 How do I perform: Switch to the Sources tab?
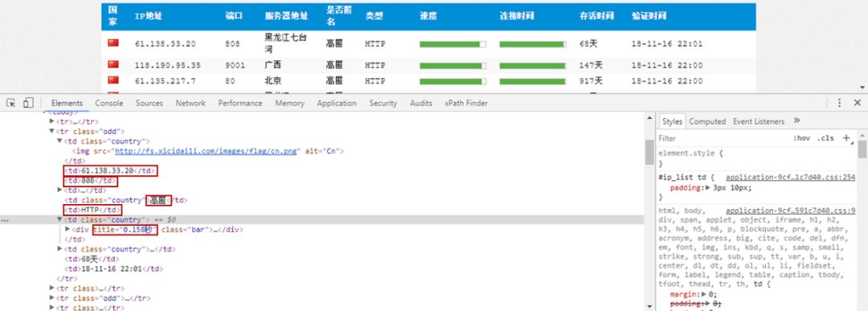click(149, 103)
